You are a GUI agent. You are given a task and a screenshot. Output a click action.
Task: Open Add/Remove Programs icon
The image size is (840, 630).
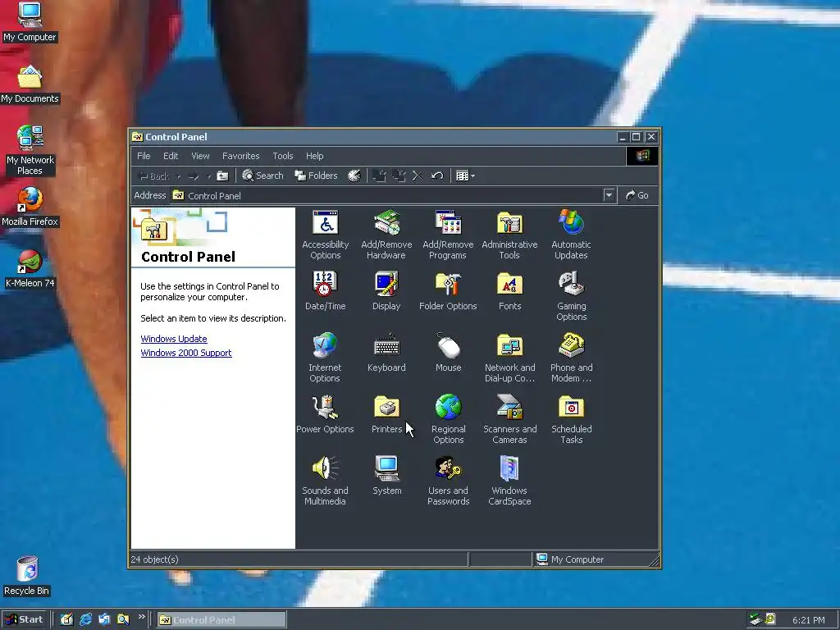(x=448, y=235)
